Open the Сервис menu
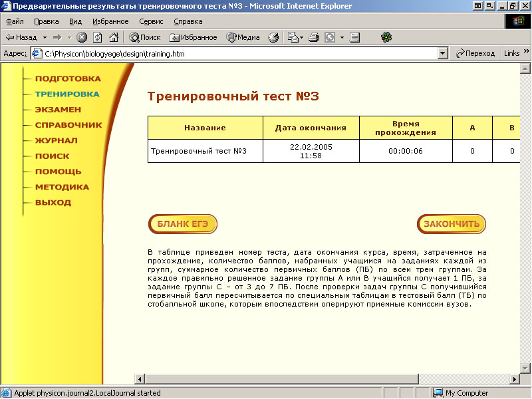The height and width of the screenshot is (399, 532). 151,21
